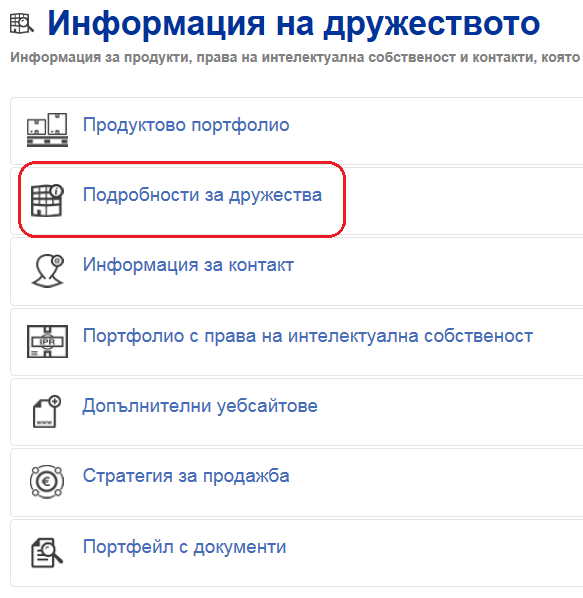The width and height of the screenshot is (583, 598).
Task: Click the IPR certificate icon
Action: pyautogui.click(x=47, y=341)
